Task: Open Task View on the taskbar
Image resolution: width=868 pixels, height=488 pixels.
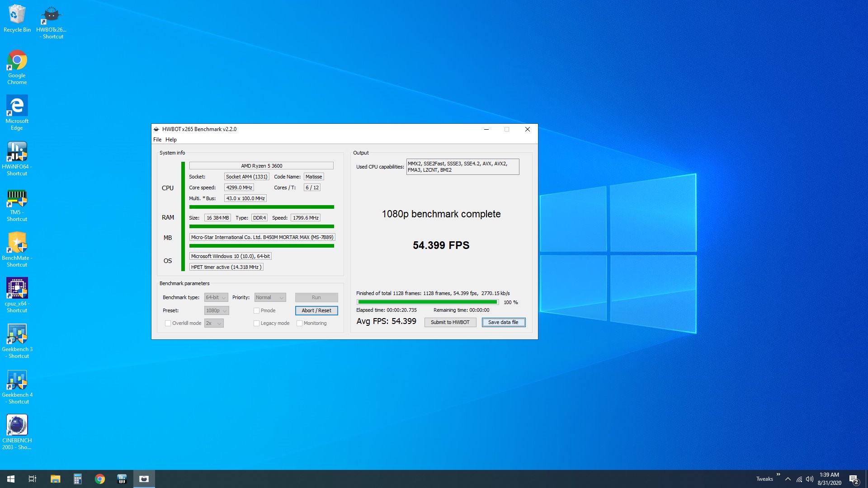Action: (33, 479)
